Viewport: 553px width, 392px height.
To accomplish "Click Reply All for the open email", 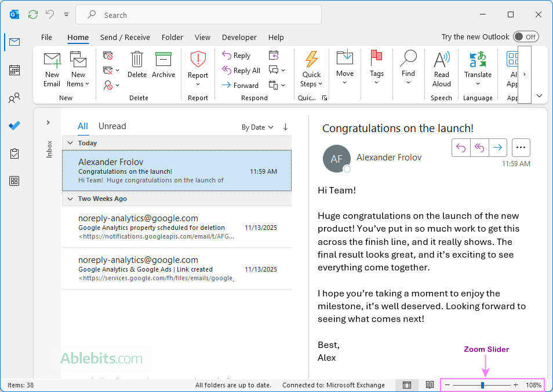I will 479,148.
